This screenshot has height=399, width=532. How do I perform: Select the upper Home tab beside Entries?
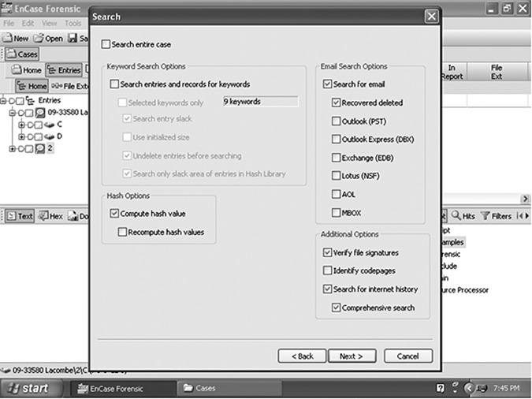[27, 70]
